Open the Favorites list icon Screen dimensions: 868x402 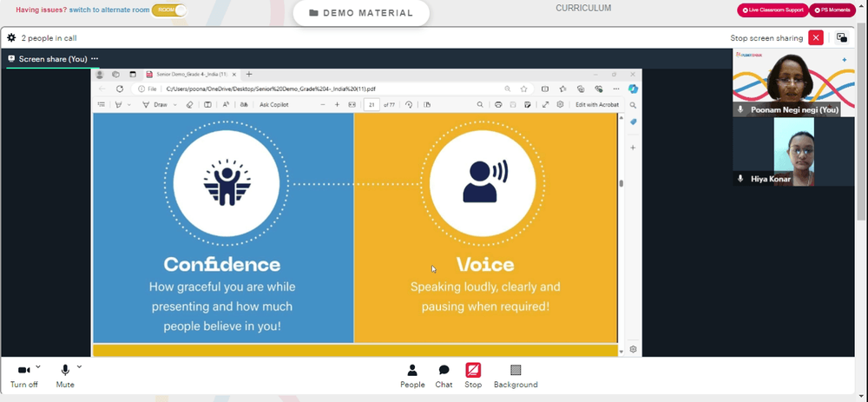click(563, 89)
